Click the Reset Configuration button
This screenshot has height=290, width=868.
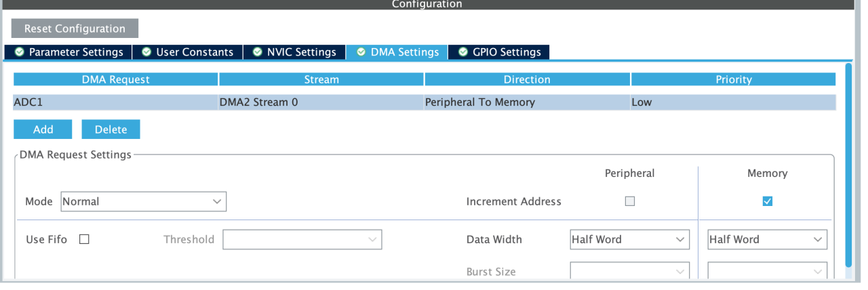[x=75, y=28]
